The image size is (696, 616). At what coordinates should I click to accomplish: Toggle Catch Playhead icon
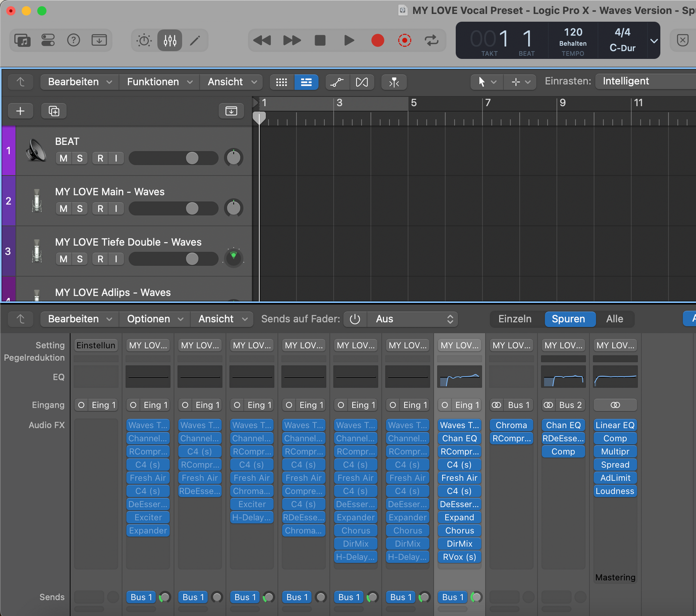(394, 82)
